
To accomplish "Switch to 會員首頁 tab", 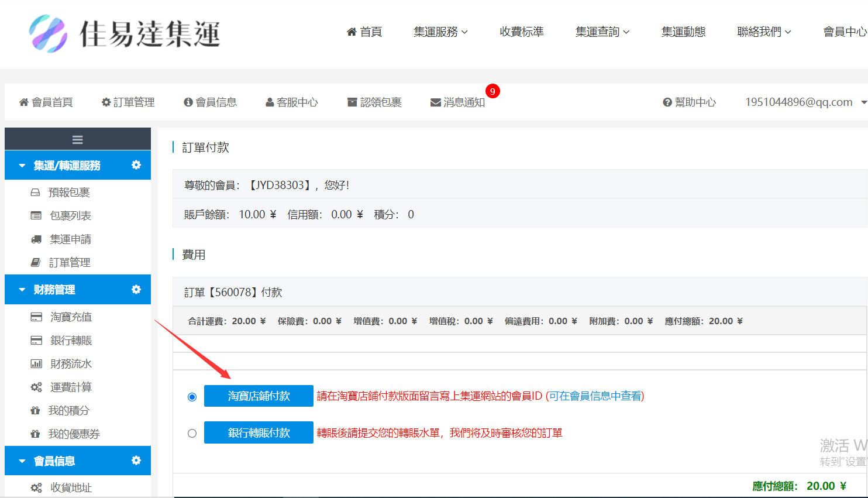I will [46, 102].
